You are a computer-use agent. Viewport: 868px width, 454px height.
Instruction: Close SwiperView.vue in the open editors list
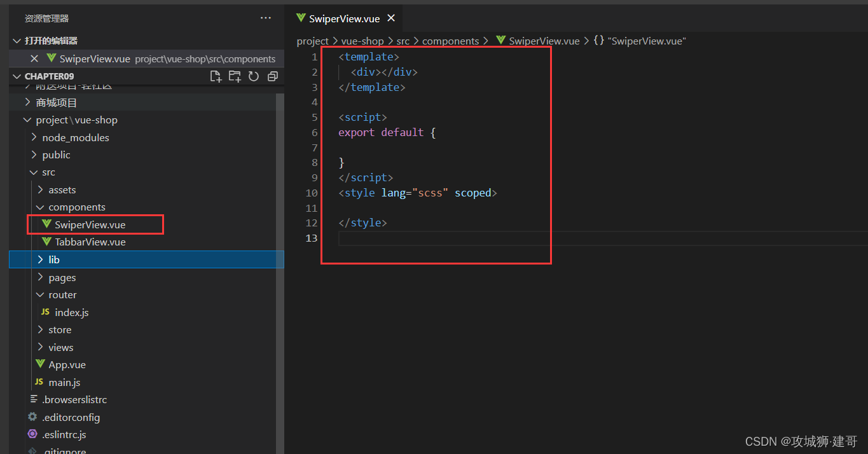[34, 58]
